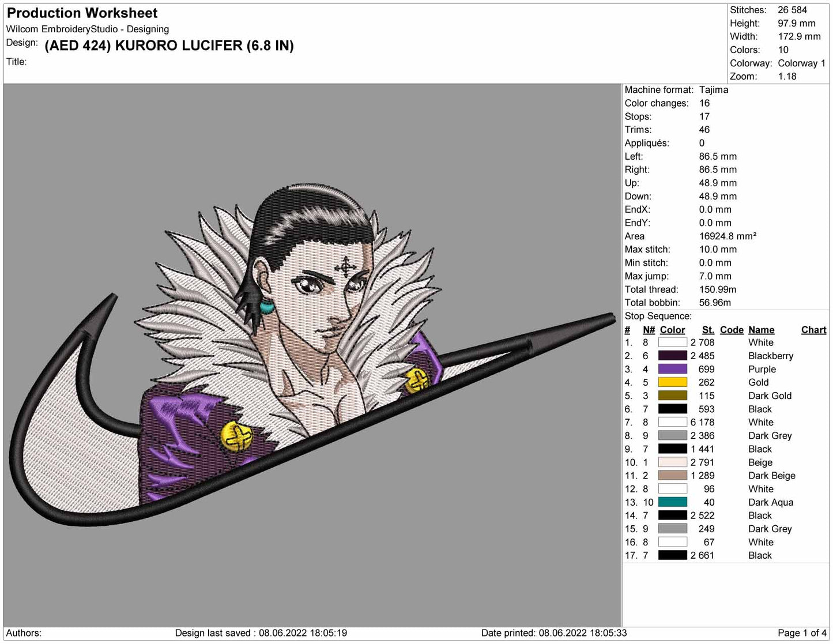Click the total bobbin value '56.96m'

coord(715,303)
